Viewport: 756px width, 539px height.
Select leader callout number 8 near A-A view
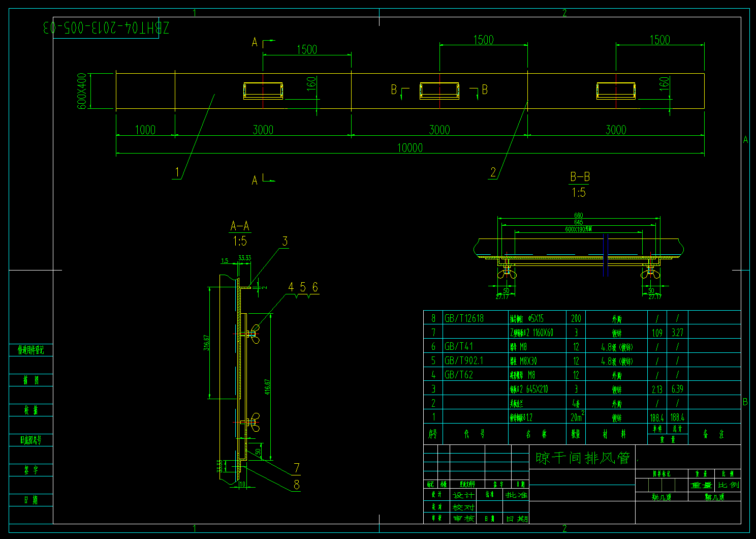coord(297,485)
